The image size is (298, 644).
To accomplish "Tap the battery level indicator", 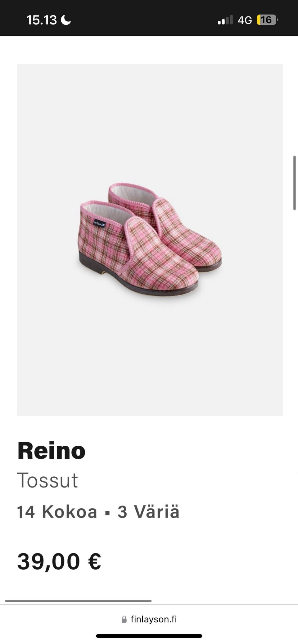I will 267,20.
